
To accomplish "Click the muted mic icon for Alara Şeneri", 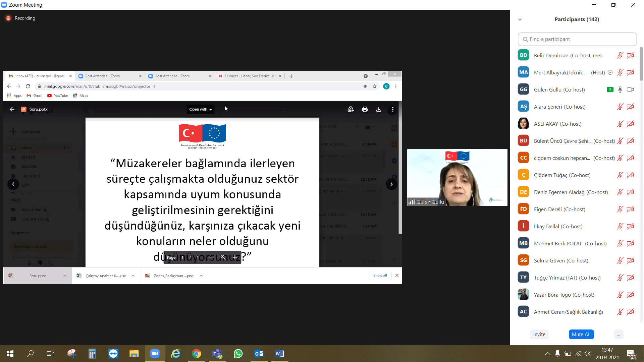I will (620, 107).
